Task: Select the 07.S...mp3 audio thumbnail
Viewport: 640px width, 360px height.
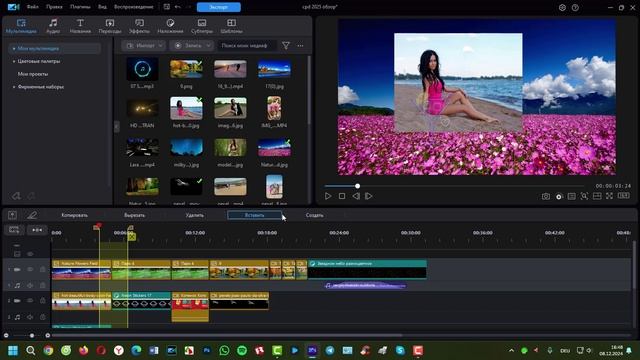Action: point(142,69)
